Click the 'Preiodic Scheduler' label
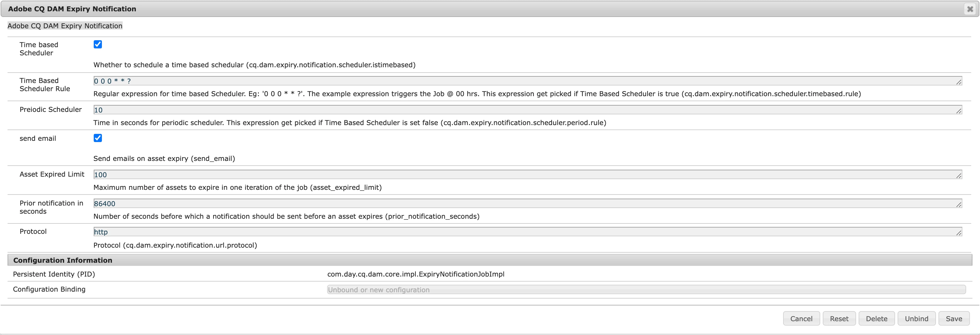This screenshot has width=980, height=335. pyautogui.click(x=51, y=109)
